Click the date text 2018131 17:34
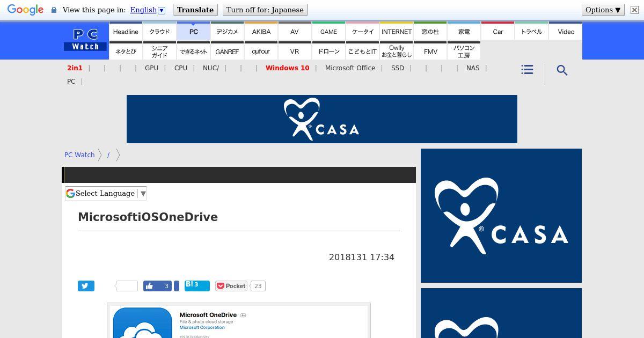The height and width of the screenshot is (338, 644). coord(362,257)
